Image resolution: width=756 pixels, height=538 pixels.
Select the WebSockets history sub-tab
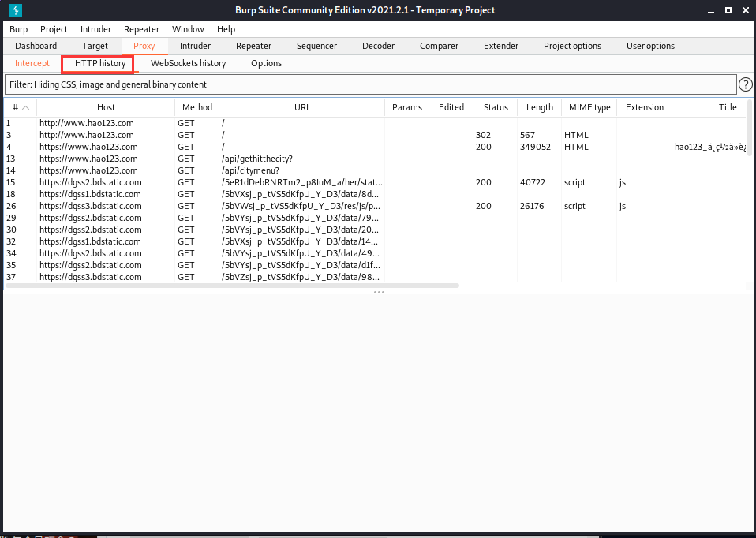point(188,63)
